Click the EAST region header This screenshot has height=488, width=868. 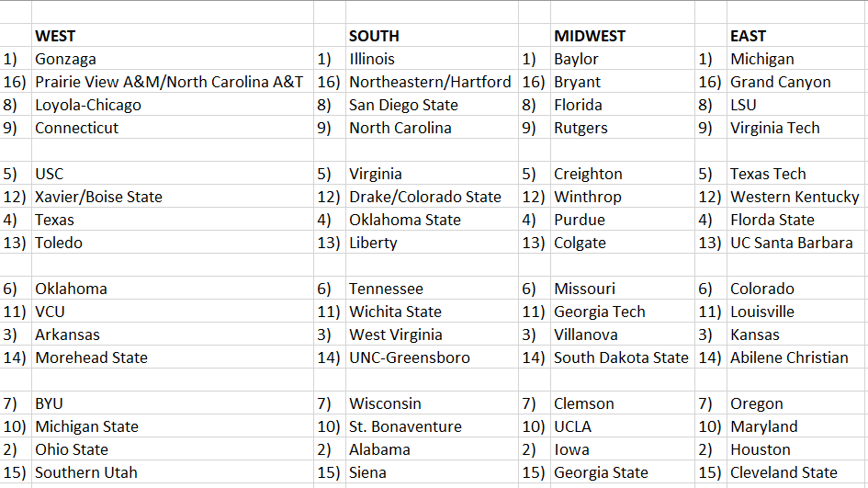point(748,36)
